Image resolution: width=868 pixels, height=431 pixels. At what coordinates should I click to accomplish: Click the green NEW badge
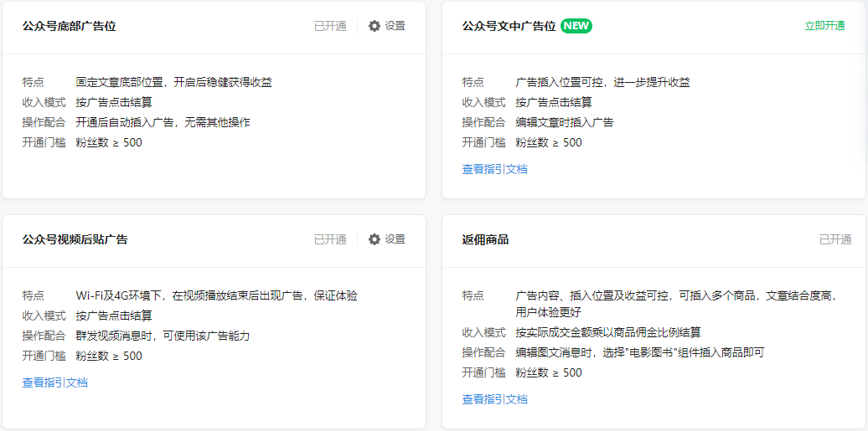(x=576, y=26)
